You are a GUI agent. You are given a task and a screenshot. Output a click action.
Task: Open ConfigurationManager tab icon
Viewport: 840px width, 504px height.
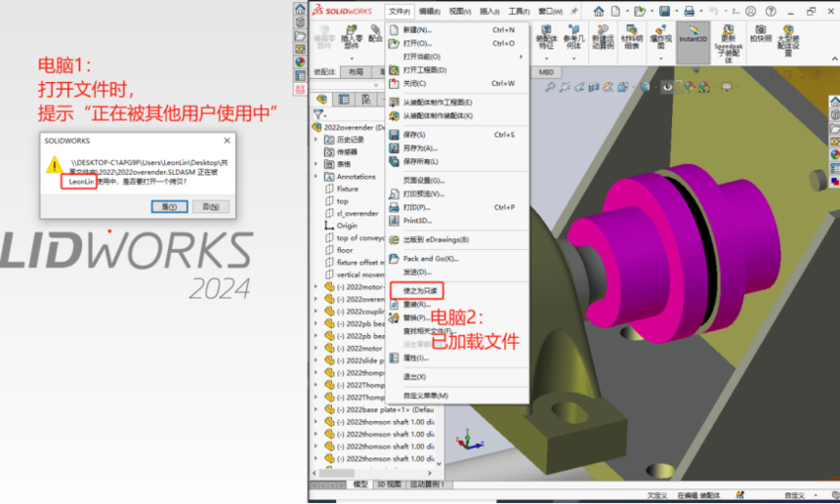(366, 99)
